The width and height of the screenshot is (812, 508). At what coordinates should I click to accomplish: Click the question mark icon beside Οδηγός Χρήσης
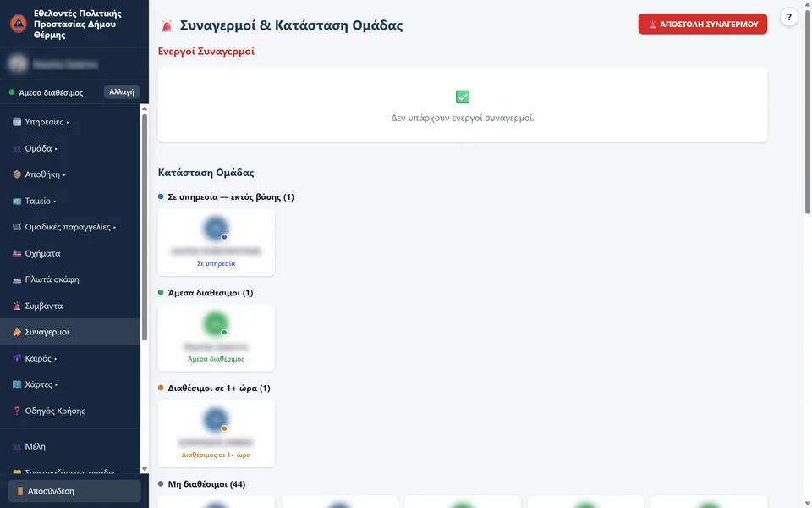[x=17, y=411]
